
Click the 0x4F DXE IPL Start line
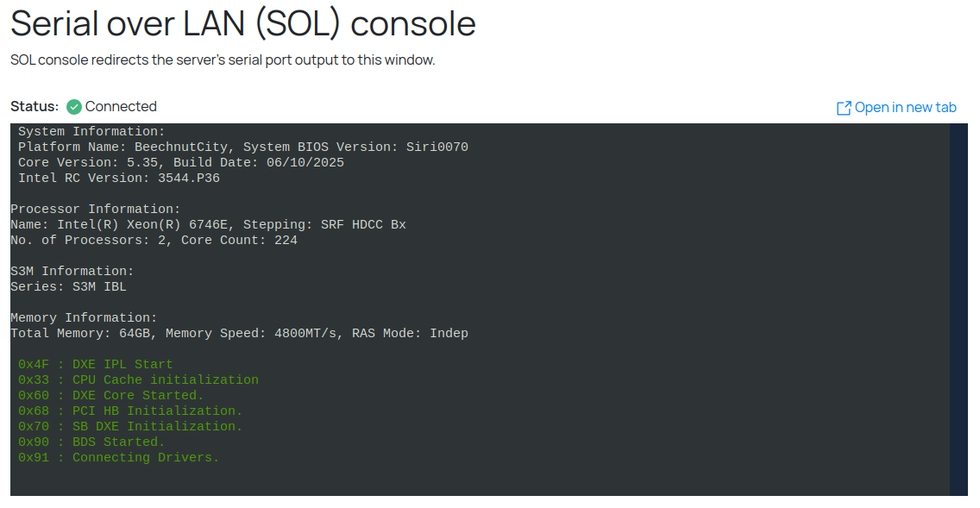[95, 365]
